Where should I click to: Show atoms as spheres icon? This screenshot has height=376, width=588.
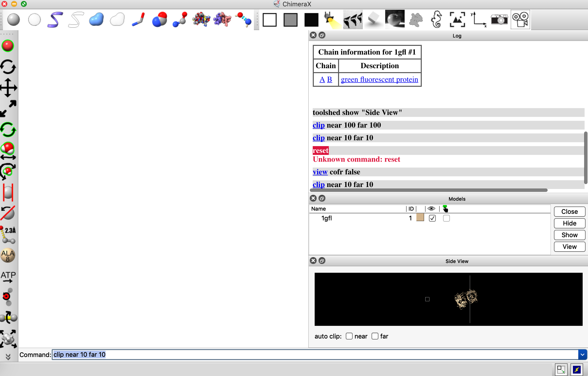[x=159, y=19]
